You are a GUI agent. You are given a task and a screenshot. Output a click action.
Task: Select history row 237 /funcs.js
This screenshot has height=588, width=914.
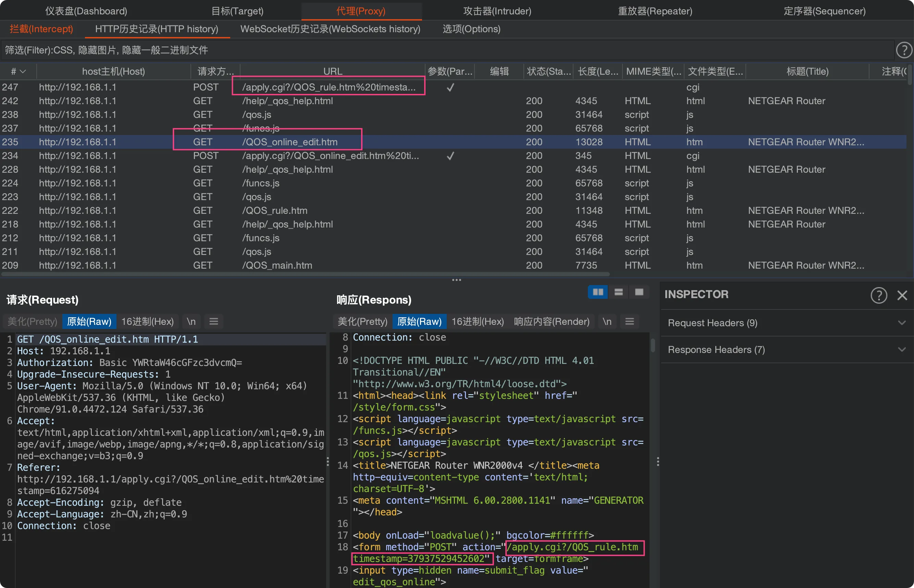[x=453, y=129]
